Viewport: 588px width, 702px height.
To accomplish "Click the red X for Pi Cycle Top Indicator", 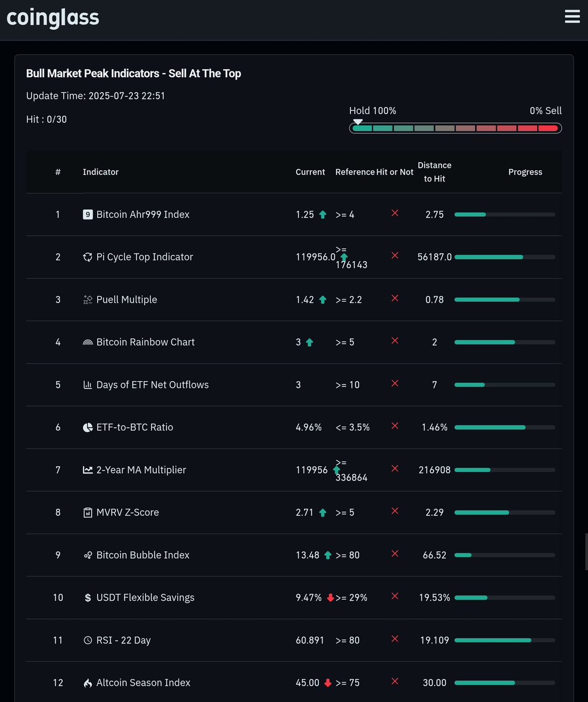I will pyautogui.click(x=395, y=255).
